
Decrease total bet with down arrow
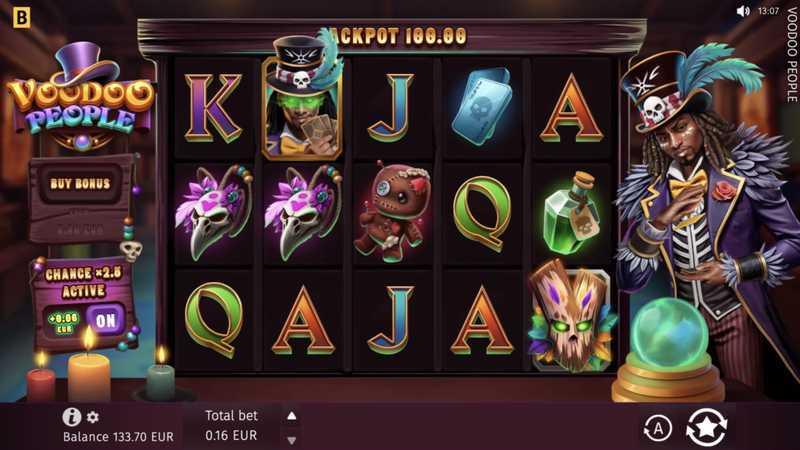click(291, 440)
